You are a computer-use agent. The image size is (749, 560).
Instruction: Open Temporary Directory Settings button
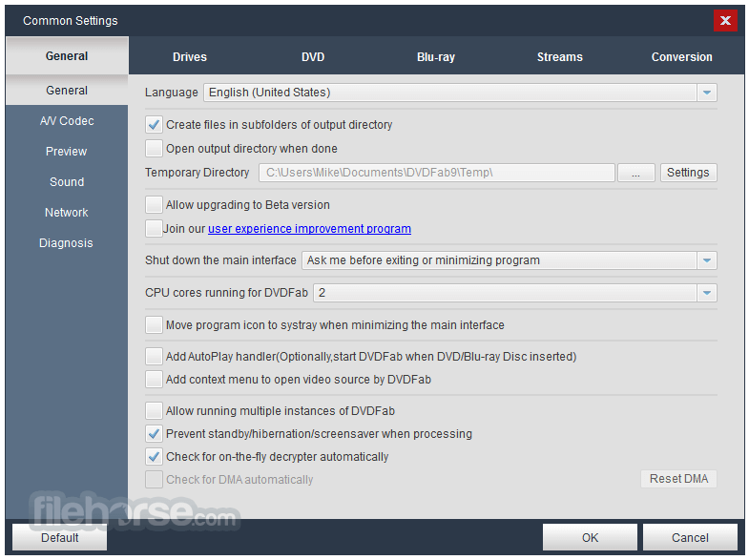point(688,173)
